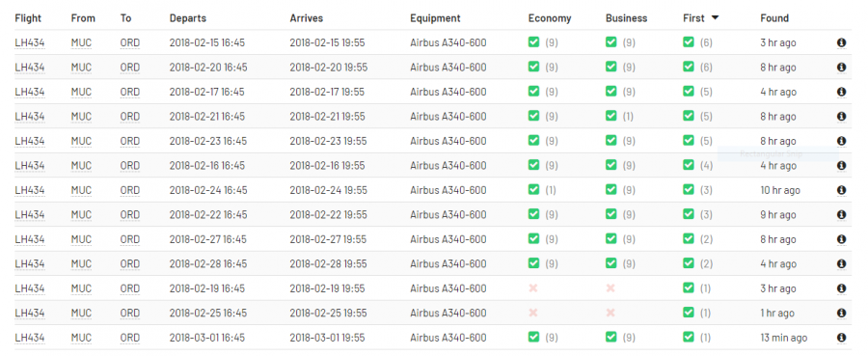Click faint Rectangular Snip overlay label
The height and width of the screenshot is (356, 868).
click(x=772, y=154)
